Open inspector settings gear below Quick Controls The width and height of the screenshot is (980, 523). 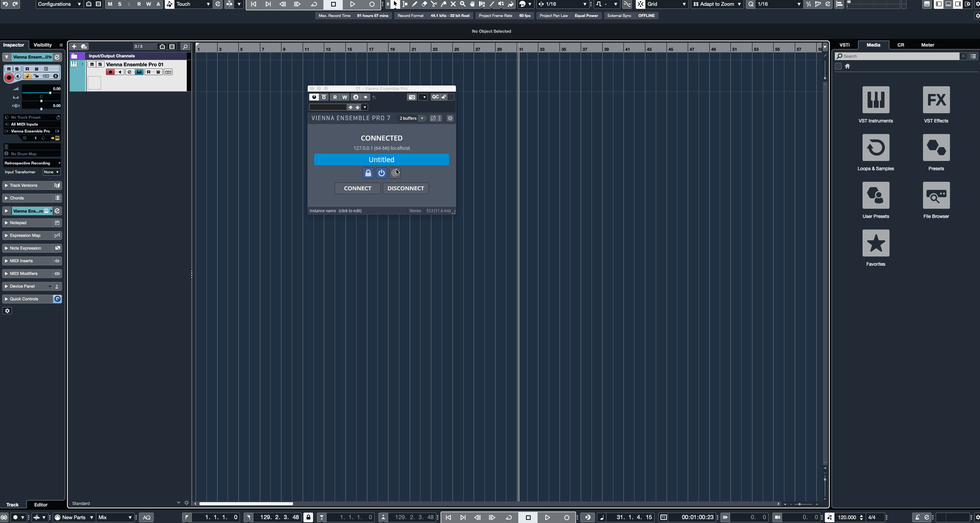[x=7, y=311]
